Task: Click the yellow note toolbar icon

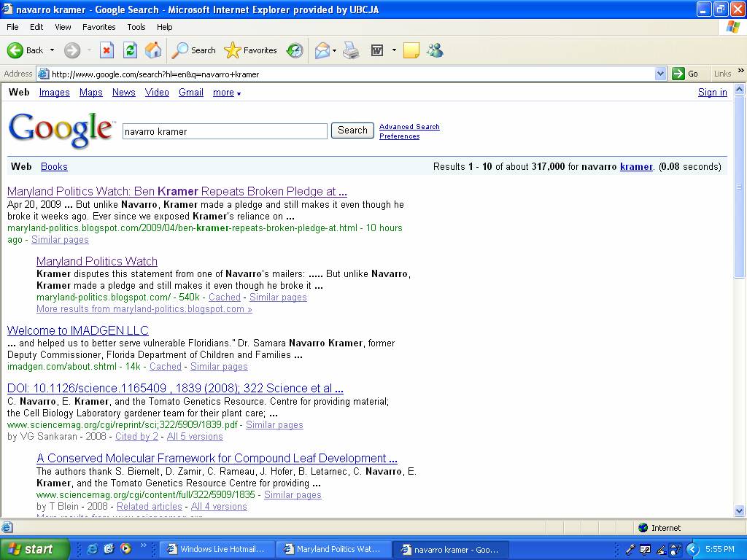Action: [x=411, y=50]
